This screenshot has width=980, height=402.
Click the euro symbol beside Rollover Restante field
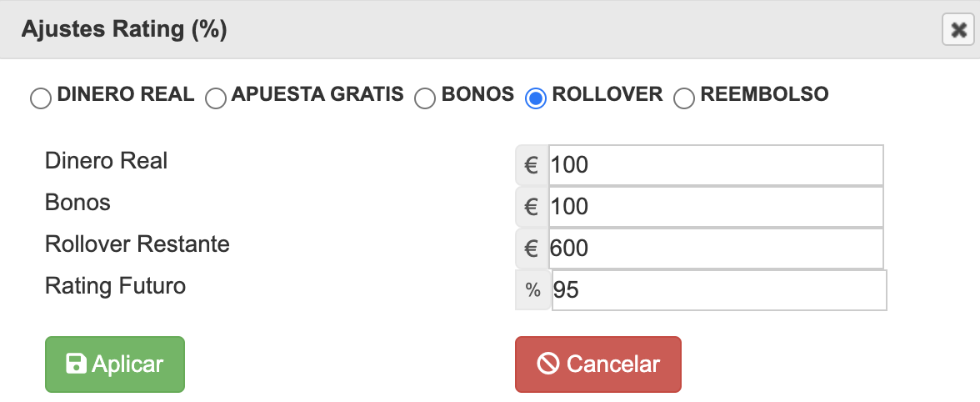(532, 248)
